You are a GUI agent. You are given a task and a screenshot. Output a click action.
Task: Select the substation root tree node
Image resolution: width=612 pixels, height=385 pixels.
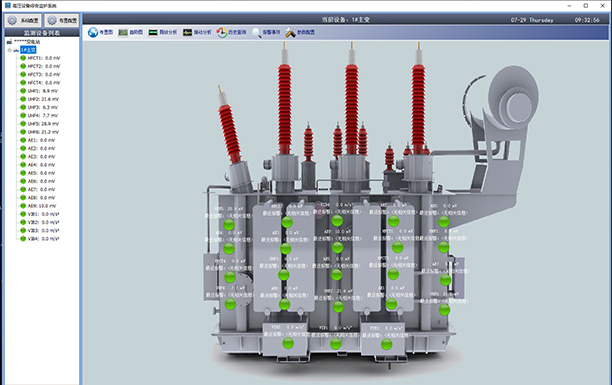click(x=27, y=41)
